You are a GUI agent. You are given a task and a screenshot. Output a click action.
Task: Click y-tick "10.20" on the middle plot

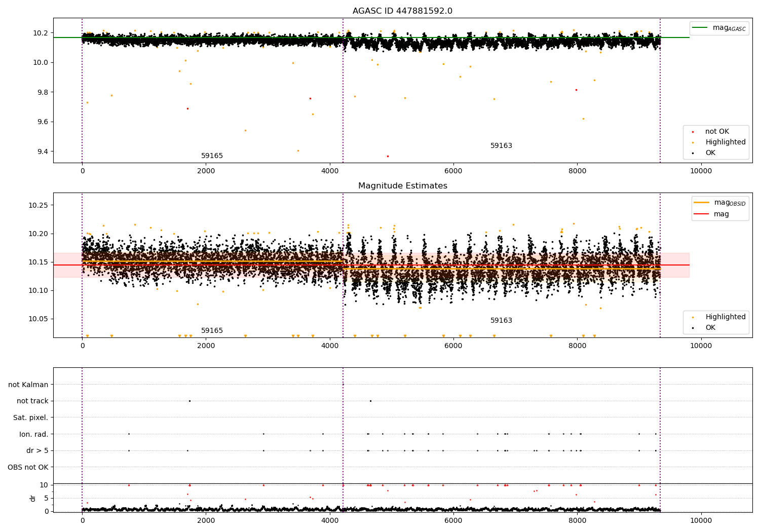39,234
